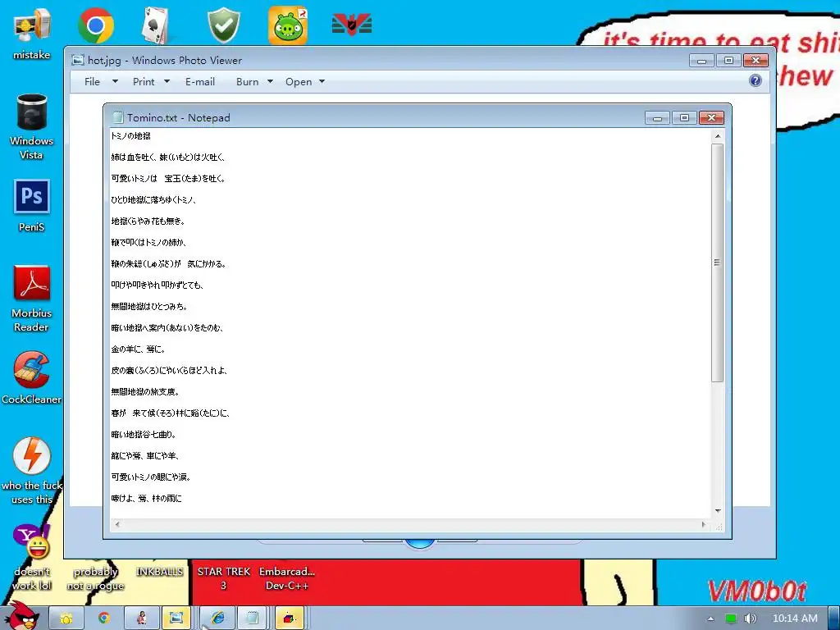Select the STAR TREK 3 desktop label
840x630 pixels.
click(223, 578)
